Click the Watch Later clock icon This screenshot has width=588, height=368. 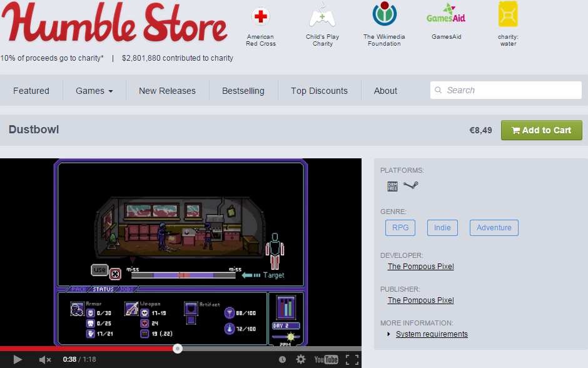click(x=282, y=359)
